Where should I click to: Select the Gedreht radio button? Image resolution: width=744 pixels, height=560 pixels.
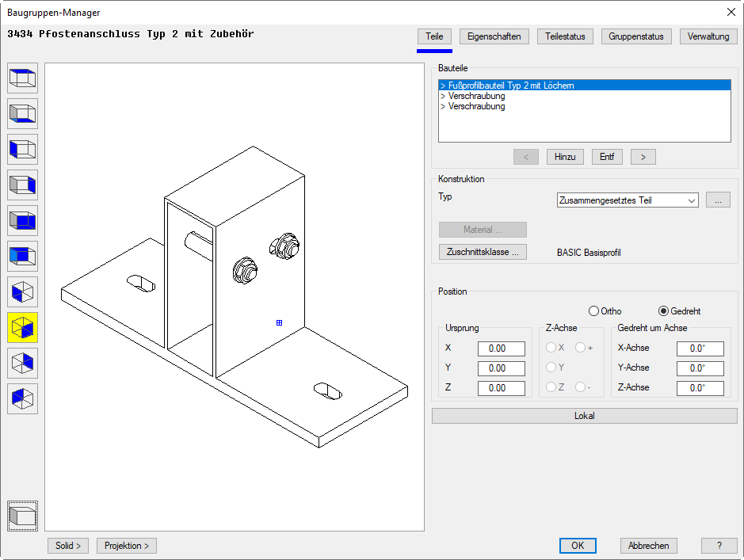(664, 311)
